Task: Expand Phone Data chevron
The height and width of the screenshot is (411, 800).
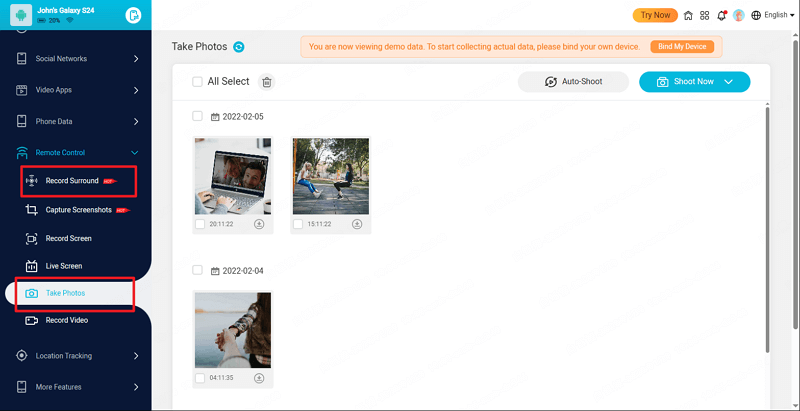Action: pyautogui.click(x=136, y=121)
